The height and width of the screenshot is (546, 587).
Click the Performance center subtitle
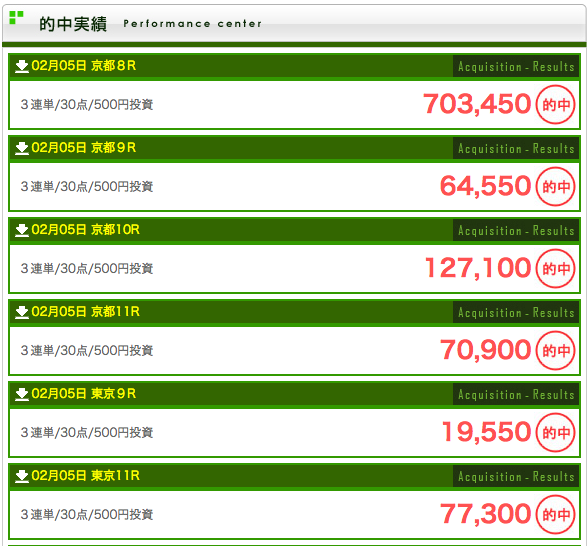pos(192,24)
